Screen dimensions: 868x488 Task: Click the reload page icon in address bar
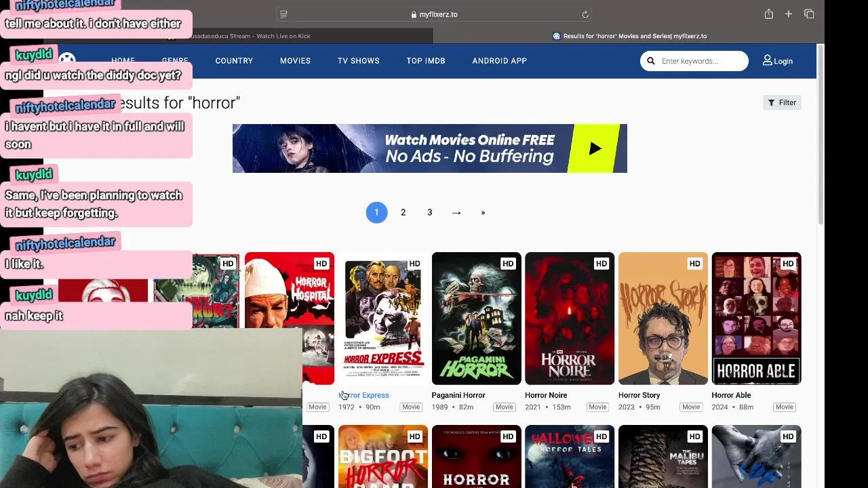click(585, 14)
